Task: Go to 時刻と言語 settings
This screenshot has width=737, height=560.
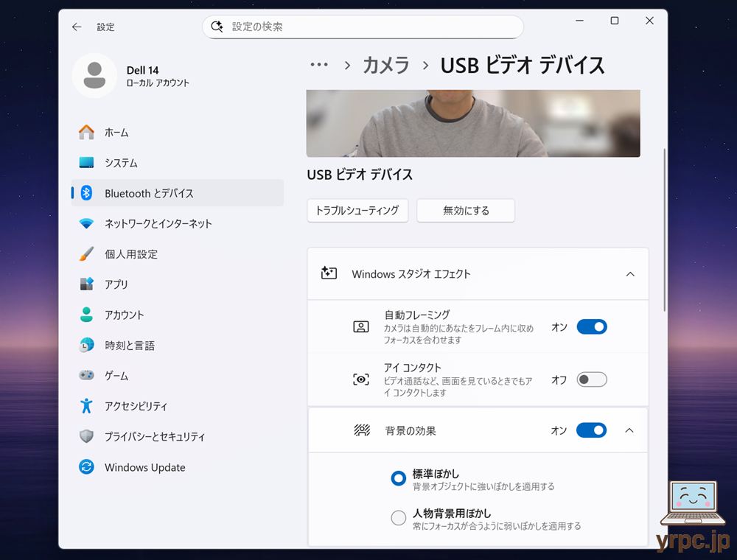Action: pos(129,346)
